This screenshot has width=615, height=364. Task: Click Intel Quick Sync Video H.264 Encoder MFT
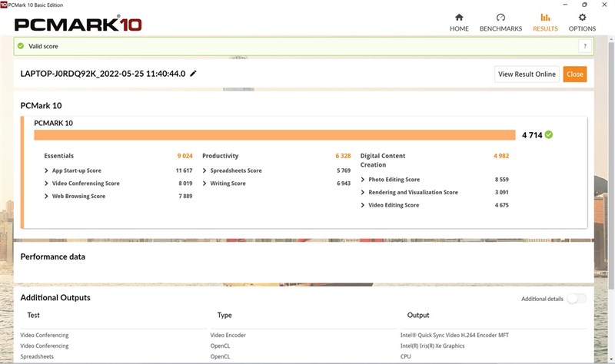454,335
